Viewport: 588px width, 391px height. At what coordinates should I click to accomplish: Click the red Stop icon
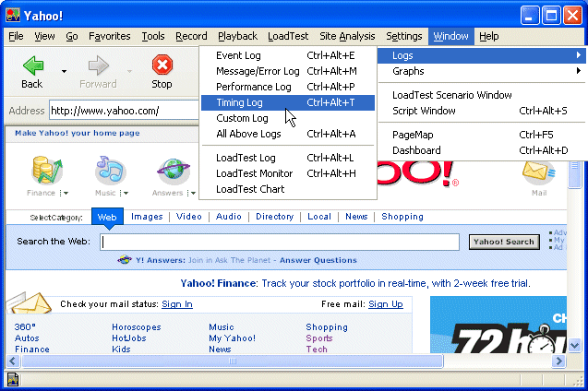click(x=162, y=65)
